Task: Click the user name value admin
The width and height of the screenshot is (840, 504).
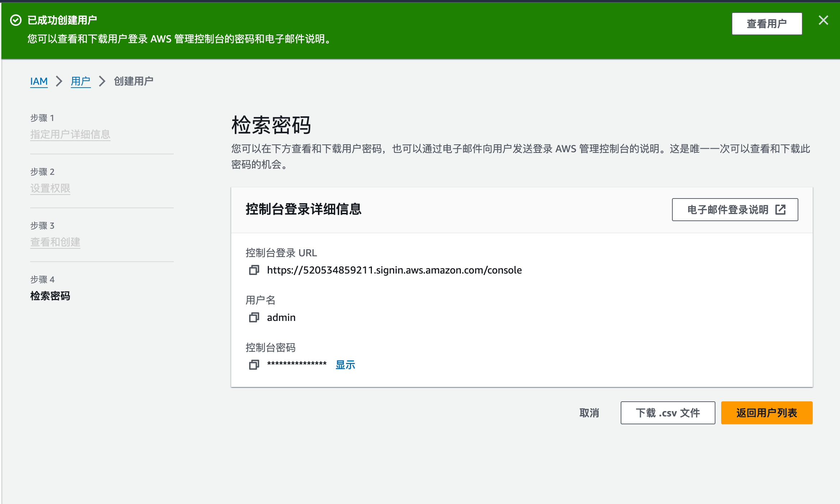Action: click(281, 317)
